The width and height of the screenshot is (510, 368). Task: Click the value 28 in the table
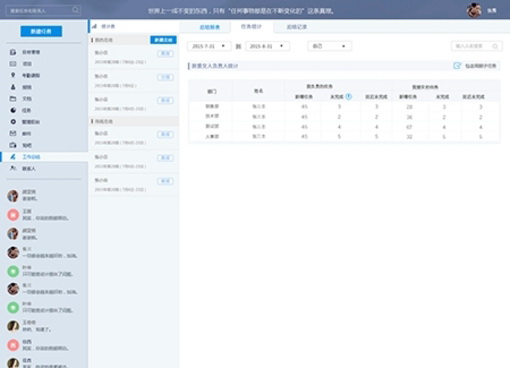click(x=409, y=107)
